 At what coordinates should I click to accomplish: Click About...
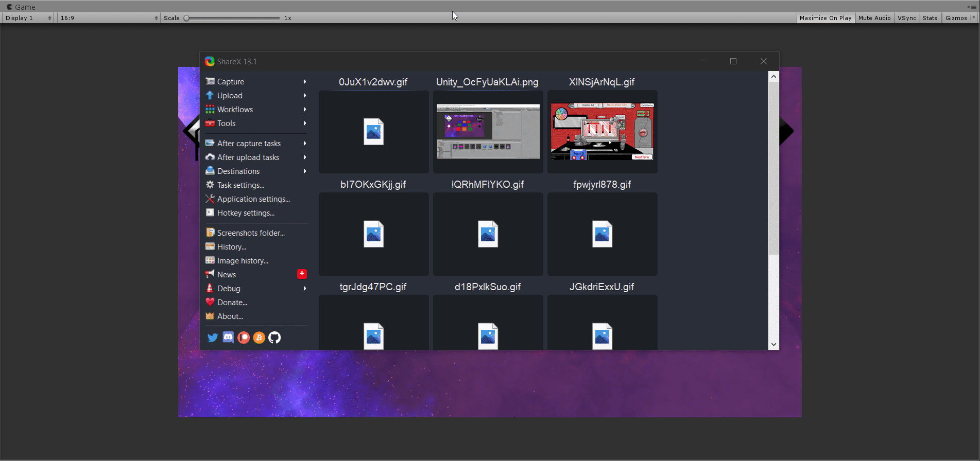256,316
